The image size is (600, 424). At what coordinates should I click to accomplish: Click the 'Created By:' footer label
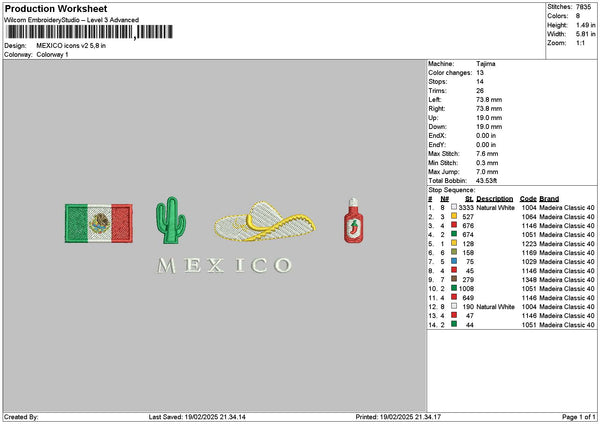point(21,417)
